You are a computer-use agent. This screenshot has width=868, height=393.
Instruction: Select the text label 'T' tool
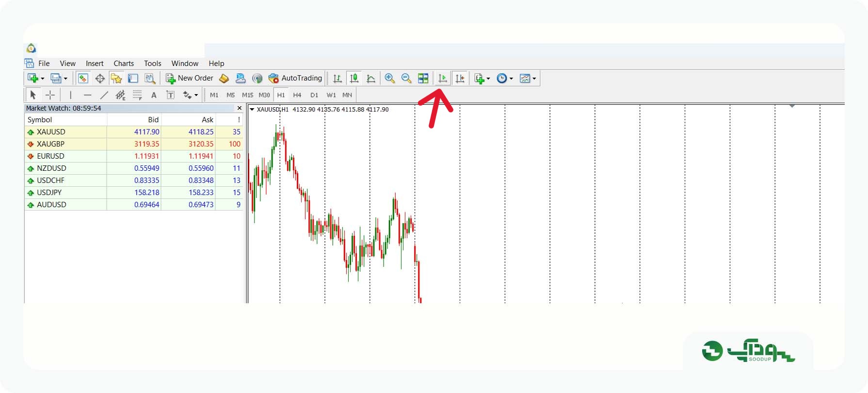click(170, 95)
